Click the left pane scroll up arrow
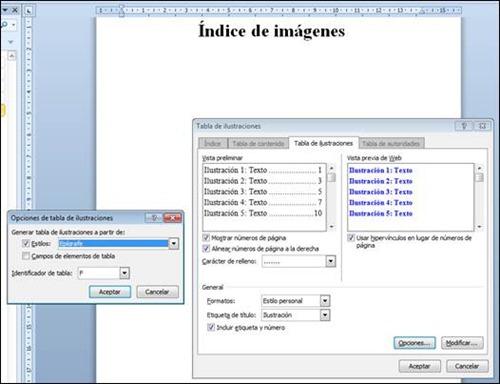This screenshot has height=384, width=500. 12,56
